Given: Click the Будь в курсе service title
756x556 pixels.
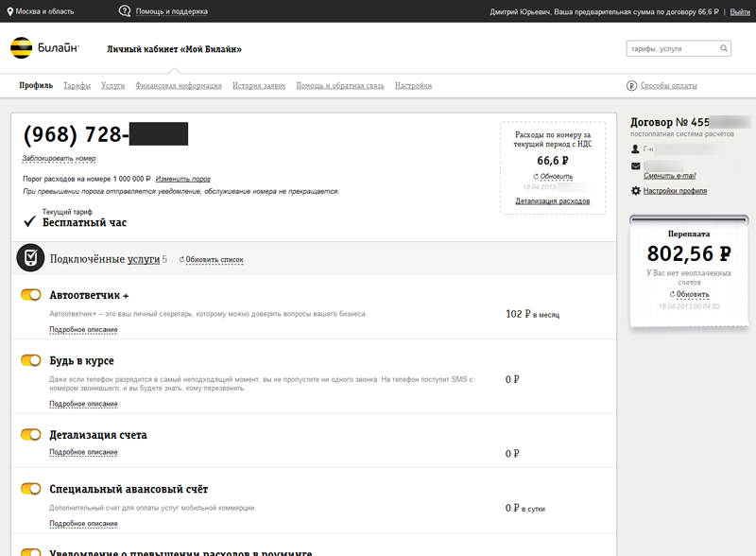Looking at the screenshot, I should pyautogui.click(x=81, y=360).
